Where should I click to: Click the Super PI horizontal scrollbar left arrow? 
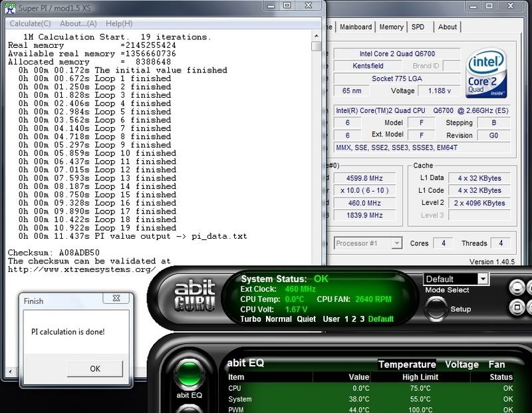coord(10,372)
